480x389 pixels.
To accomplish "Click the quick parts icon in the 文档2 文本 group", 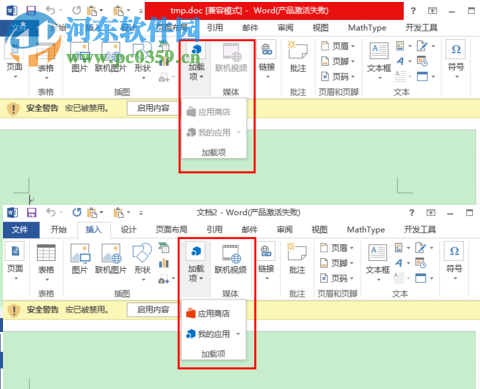I will pos(399,248).
